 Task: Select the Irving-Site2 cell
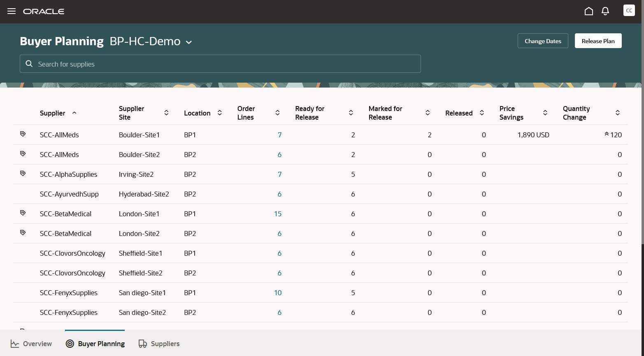136,174
